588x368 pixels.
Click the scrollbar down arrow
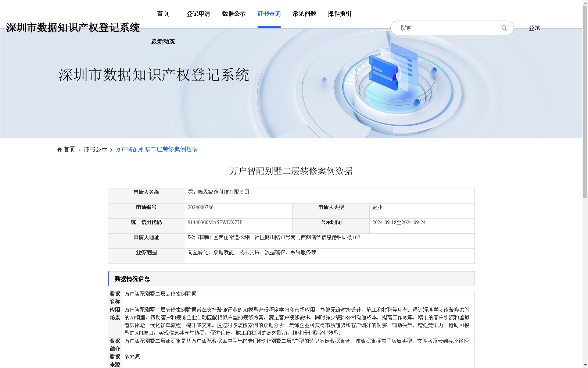tap(585, 365)
